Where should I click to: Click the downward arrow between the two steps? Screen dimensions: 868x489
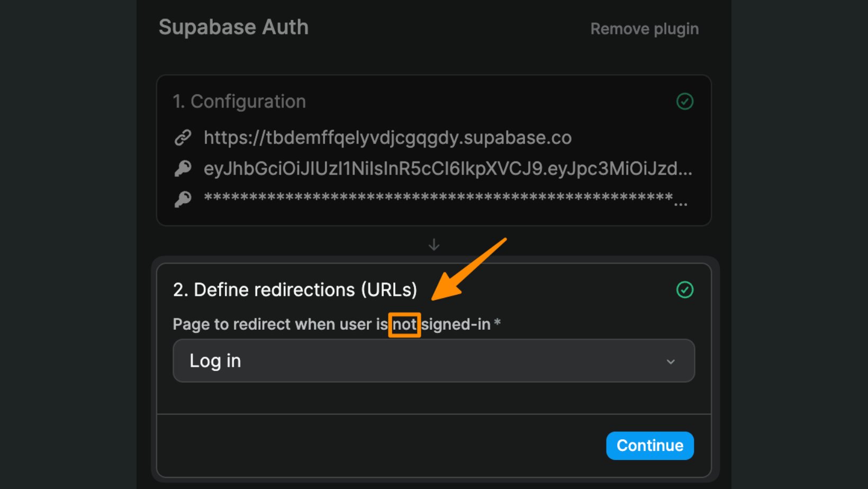tap(433, 245)
